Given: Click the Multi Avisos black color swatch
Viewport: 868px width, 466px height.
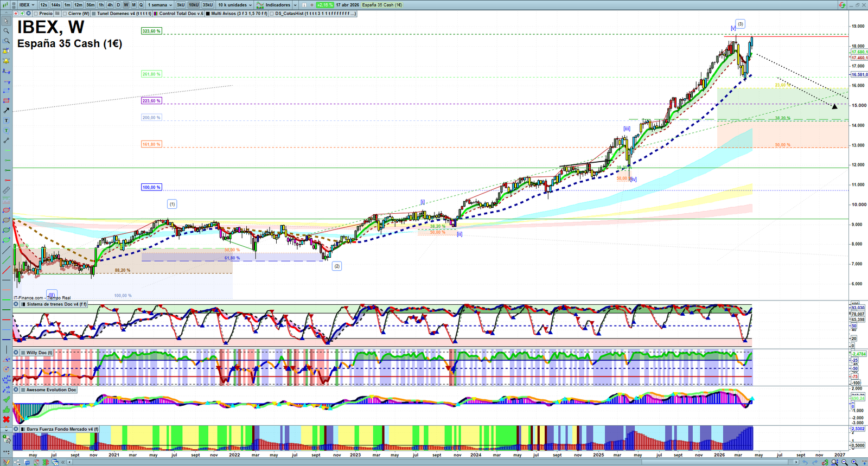Looking at the screenshot, I should click(x=208, y=14).
